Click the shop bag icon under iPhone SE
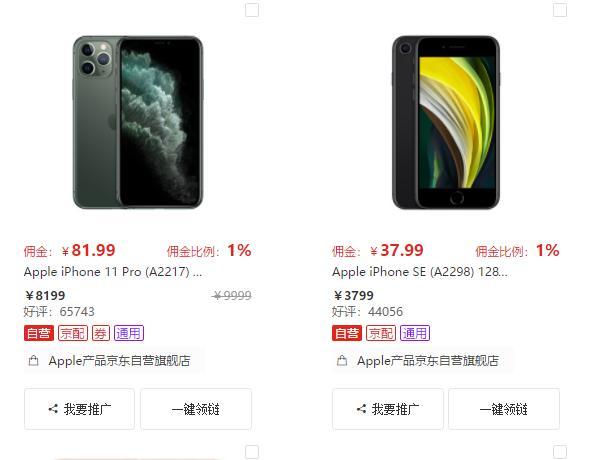 pyautogui.click(x=342, y=361)
